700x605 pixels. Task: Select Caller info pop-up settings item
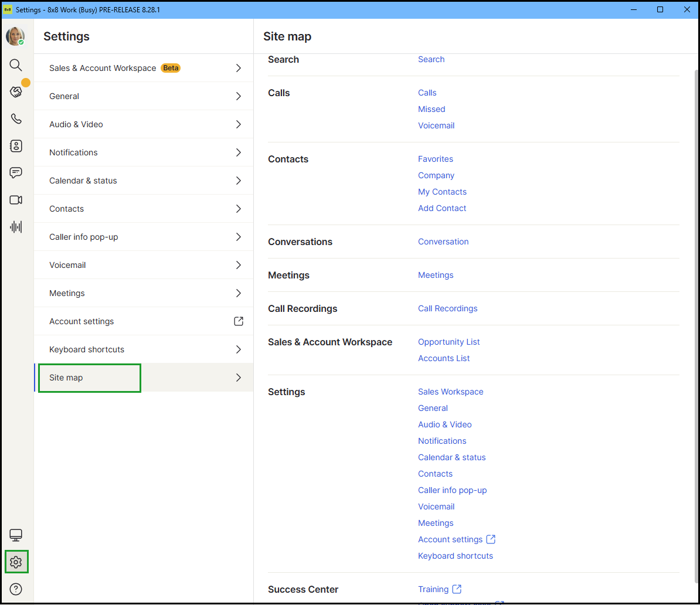tap(83, 237)
